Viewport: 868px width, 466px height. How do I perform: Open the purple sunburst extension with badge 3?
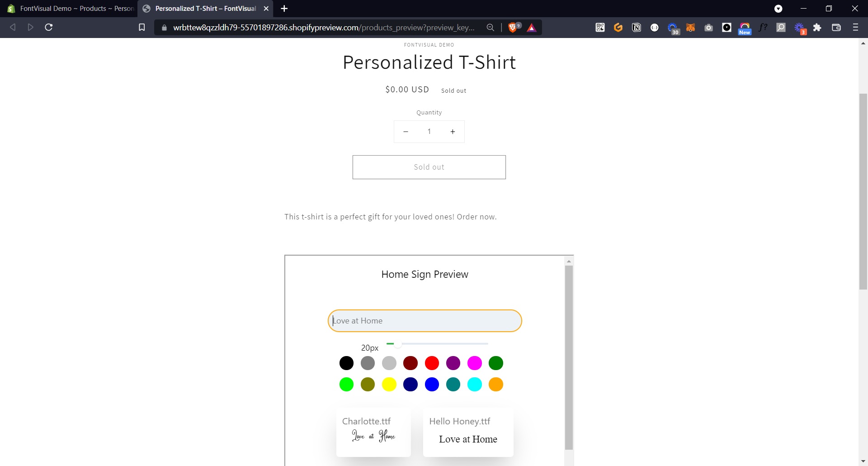pyautogui.click(x=800, y=29)
